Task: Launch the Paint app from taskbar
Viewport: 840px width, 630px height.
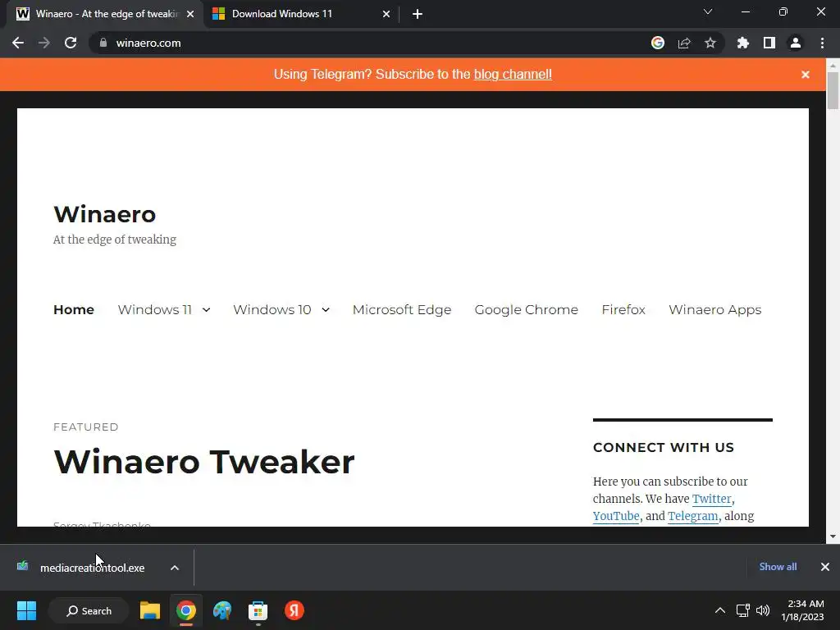Action: coord(221,610)
